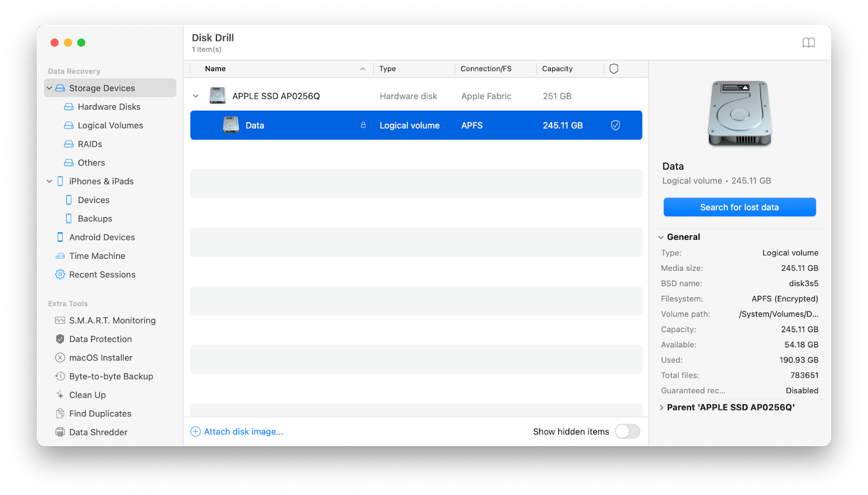Screen dimensions: 868x495
Task: Open Recent Sessions
Action: click(102, 274)
